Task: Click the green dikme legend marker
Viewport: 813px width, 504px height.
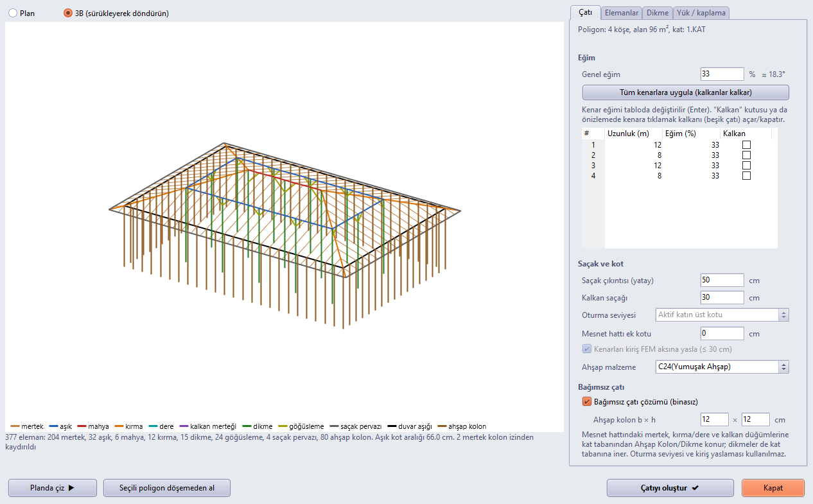Action: point(247,426)
